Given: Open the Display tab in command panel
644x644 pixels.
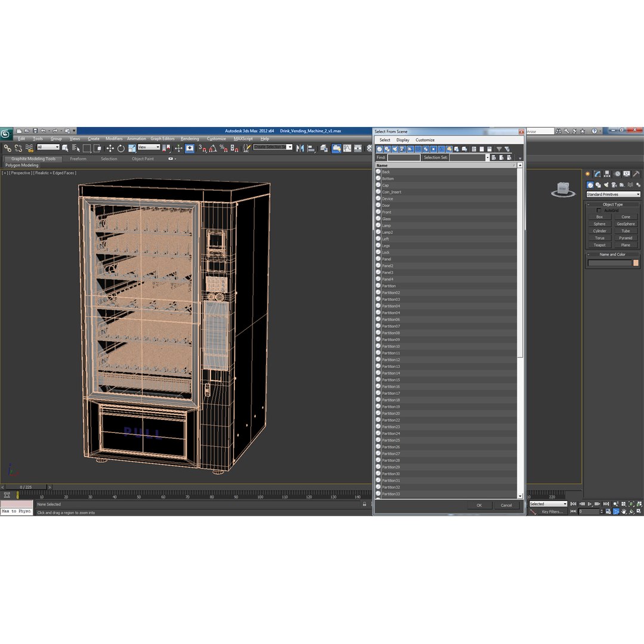Looking at the screenshot, I should (x=626, y=174).
